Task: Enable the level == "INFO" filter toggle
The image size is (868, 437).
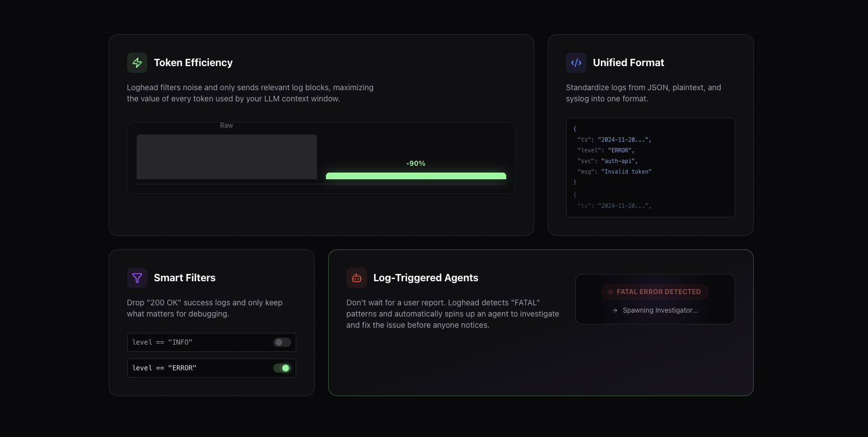Action: point(282,342)
